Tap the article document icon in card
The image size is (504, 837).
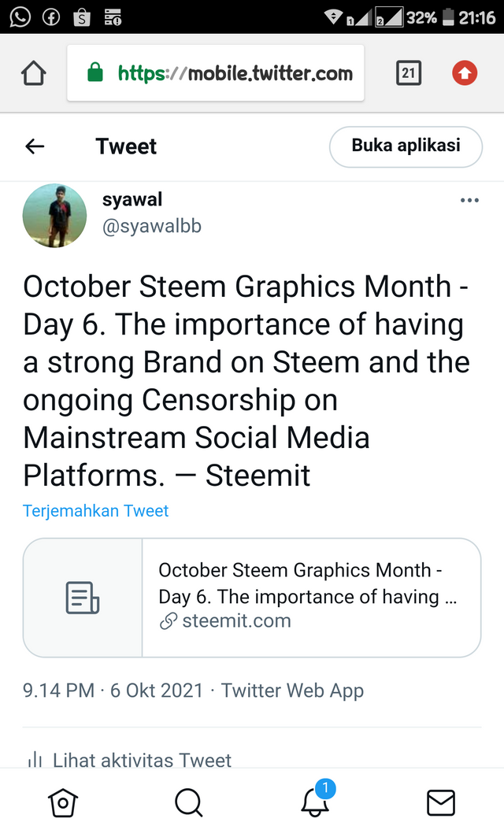pyautogui.click(x=83, y=598)
